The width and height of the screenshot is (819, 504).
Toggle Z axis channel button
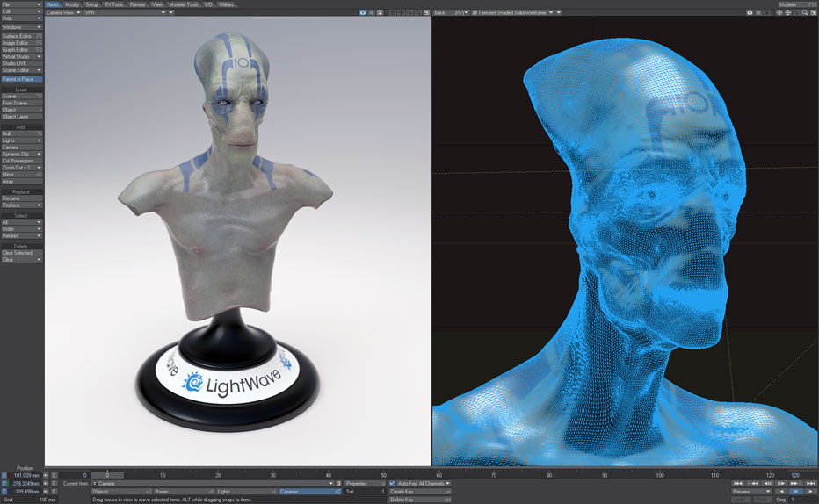pyautogui.click(x=4, y=492)
